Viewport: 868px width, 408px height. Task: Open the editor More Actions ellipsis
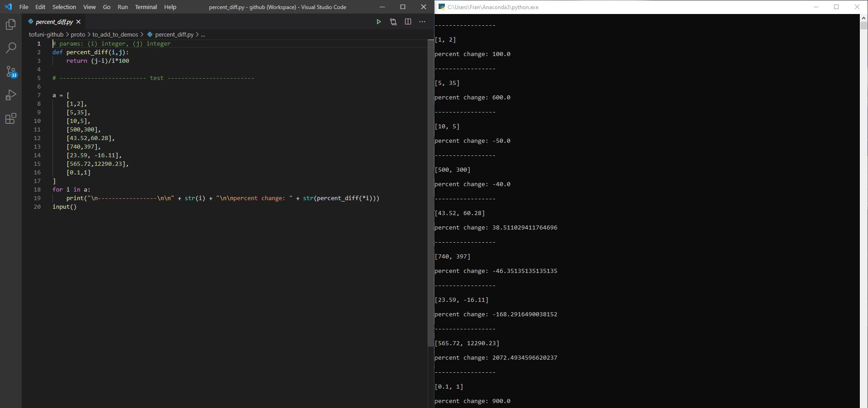(422, 22)
